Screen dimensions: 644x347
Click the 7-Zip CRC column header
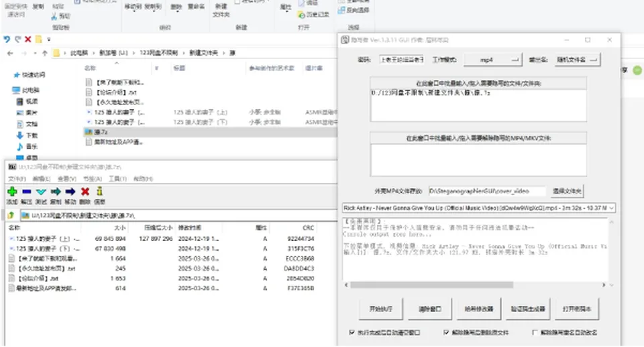(x=309, y=228)
